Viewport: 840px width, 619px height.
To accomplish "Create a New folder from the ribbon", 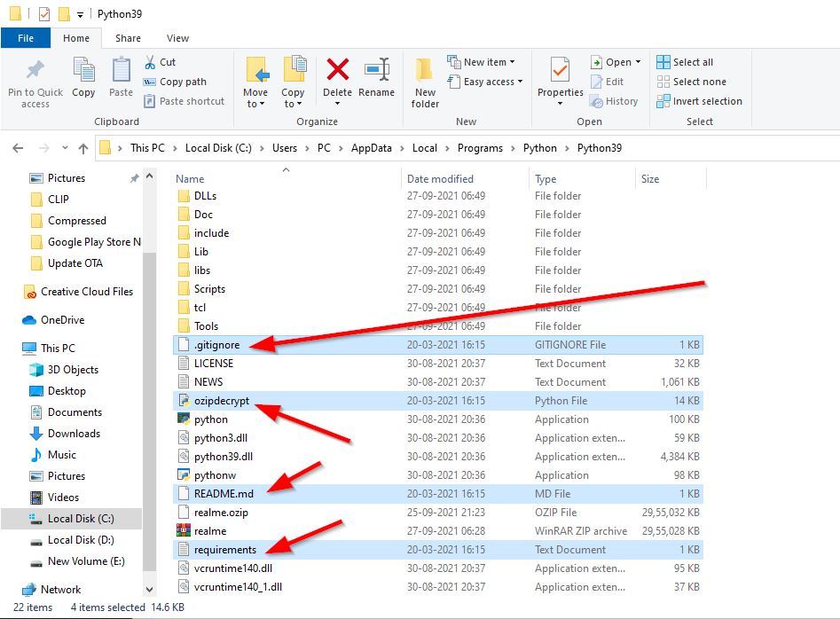I will [425, 82].
